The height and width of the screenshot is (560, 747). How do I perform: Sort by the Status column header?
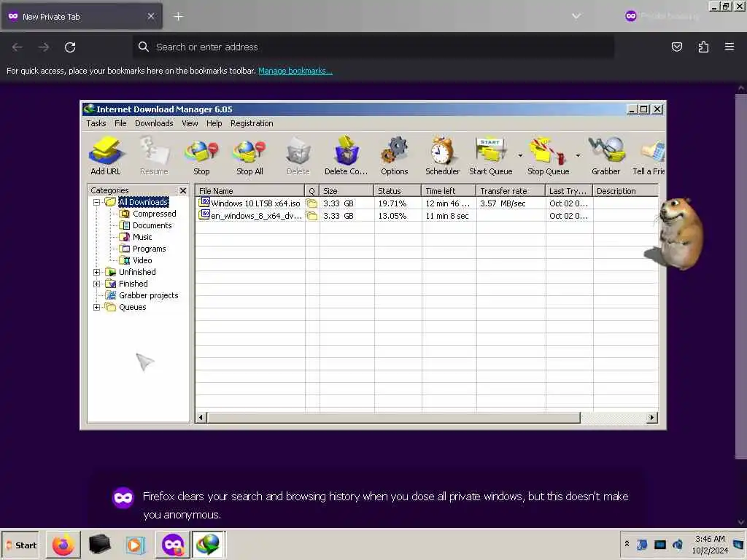coord(398,191)
